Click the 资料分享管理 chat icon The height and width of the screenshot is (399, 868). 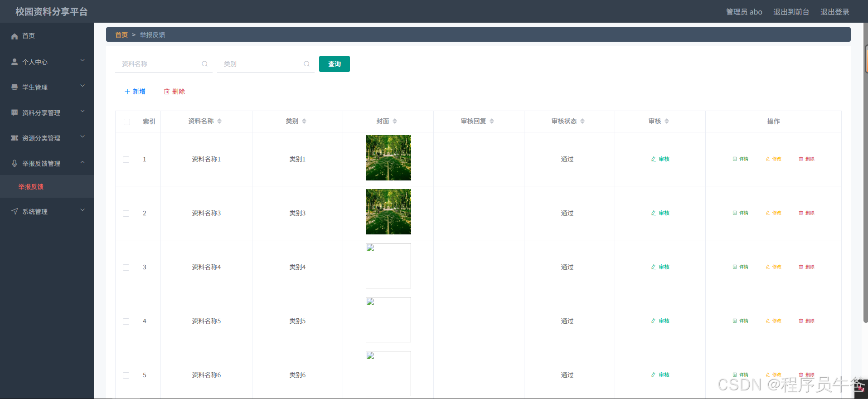[x=15, y=113]
